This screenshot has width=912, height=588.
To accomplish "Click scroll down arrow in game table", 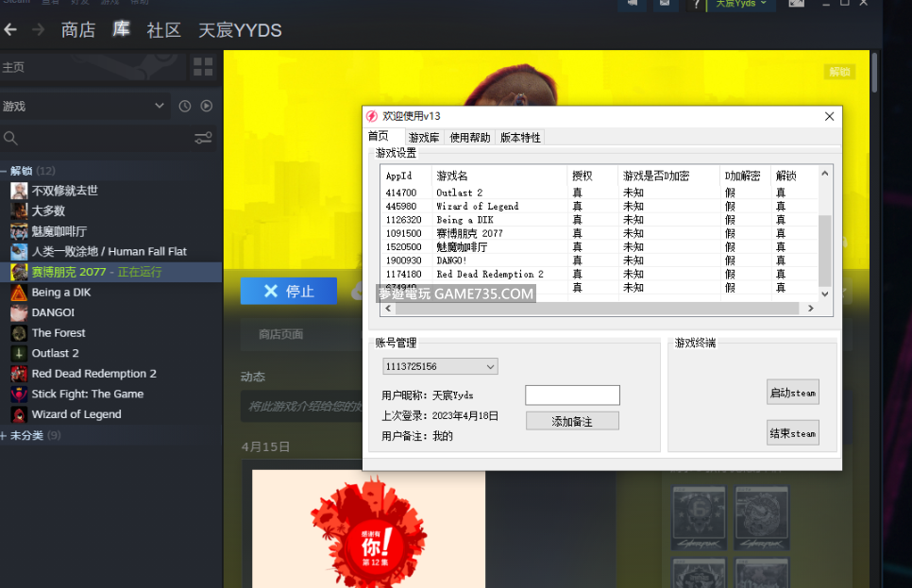I will point(825,294).
